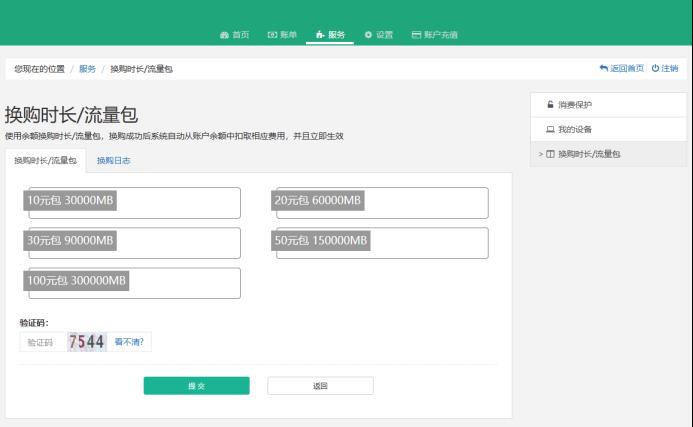Switch to the 换购日志 tab
The height and width of the screenshot is (427, 693).
point(113,160)
